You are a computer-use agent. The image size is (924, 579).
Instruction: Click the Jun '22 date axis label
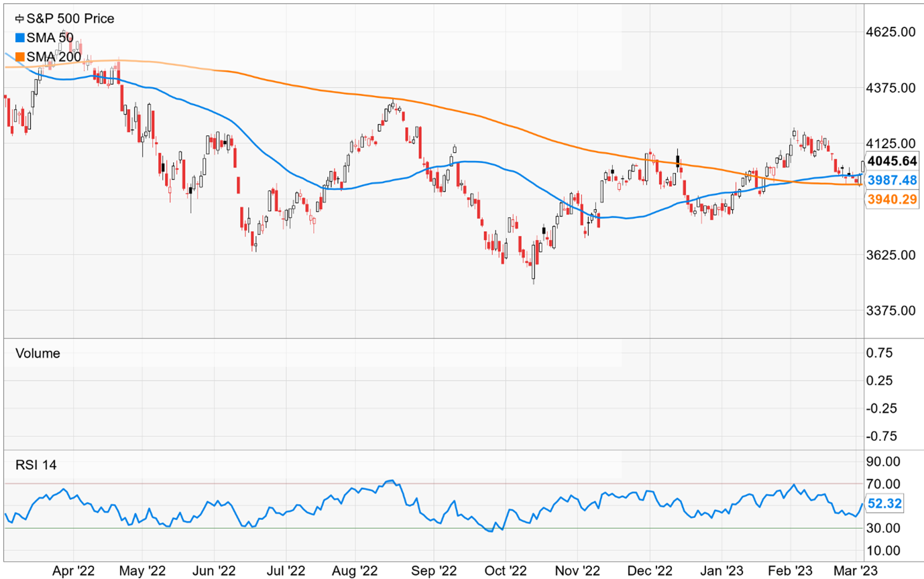coord(214,571)
